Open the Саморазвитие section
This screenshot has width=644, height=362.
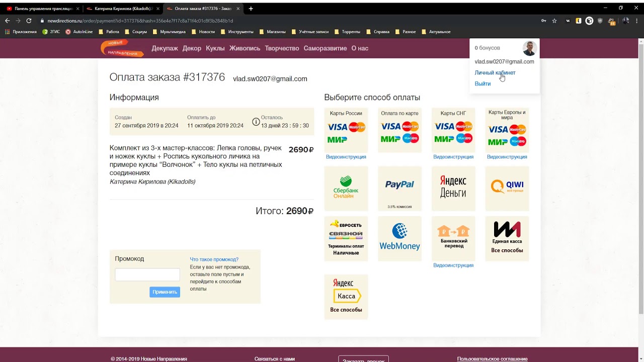[325, 48]
